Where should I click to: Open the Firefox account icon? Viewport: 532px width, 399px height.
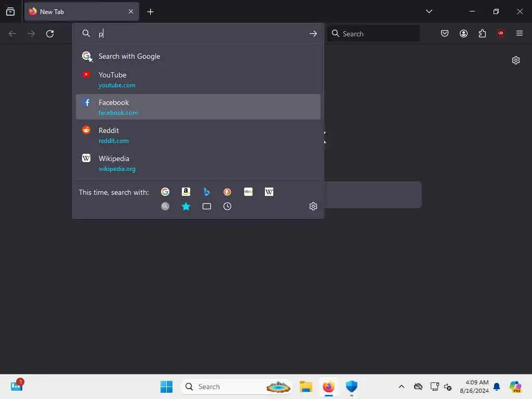coord(463,33)
